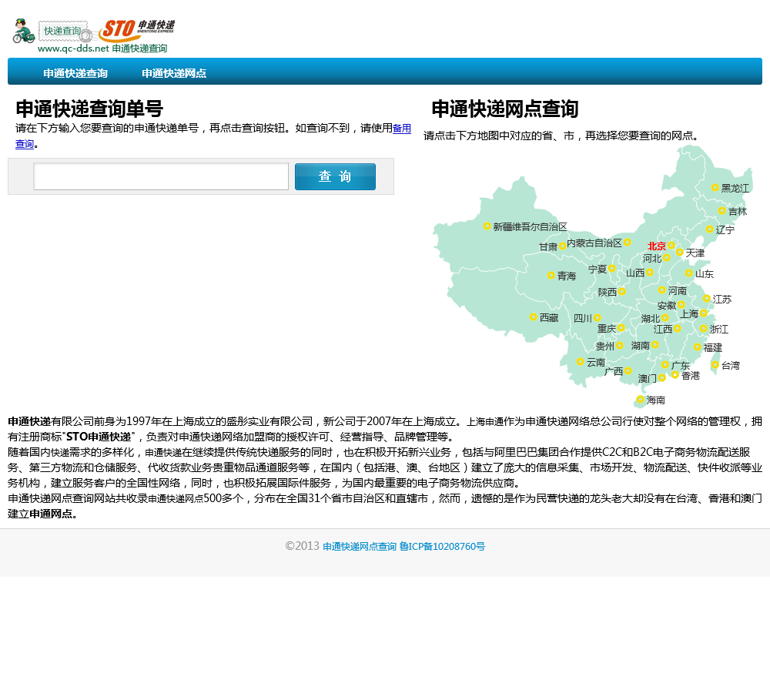
Task: Select 贵州 marker on the map
Action: [619, 345]
